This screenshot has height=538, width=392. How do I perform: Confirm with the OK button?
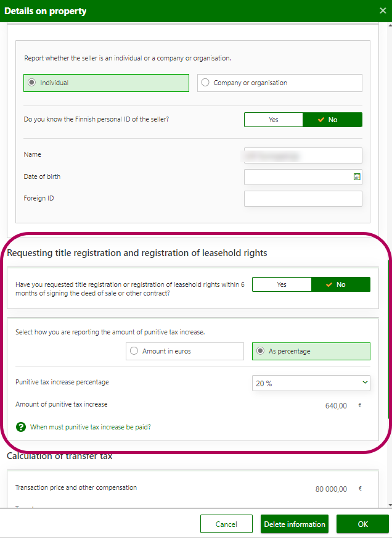[362, 524]
